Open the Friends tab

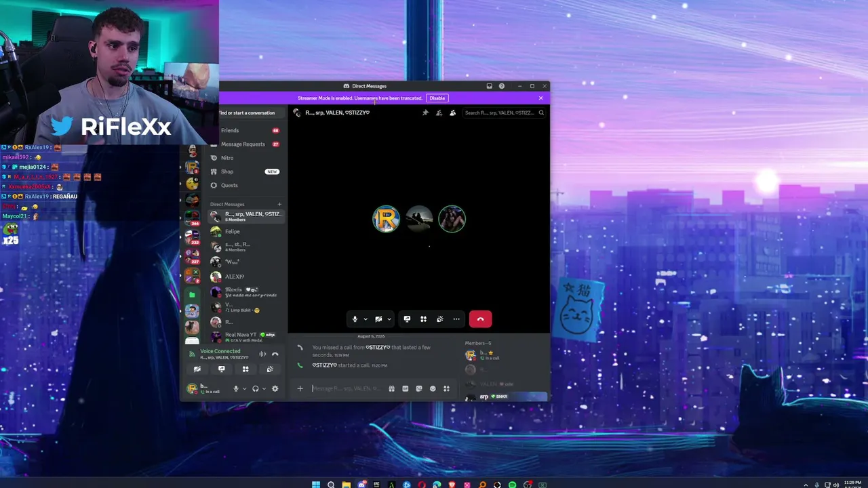(245, 130)
